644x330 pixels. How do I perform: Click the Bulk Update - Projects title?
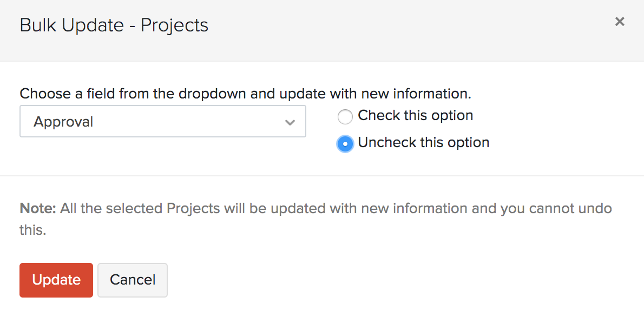(114, 25)
